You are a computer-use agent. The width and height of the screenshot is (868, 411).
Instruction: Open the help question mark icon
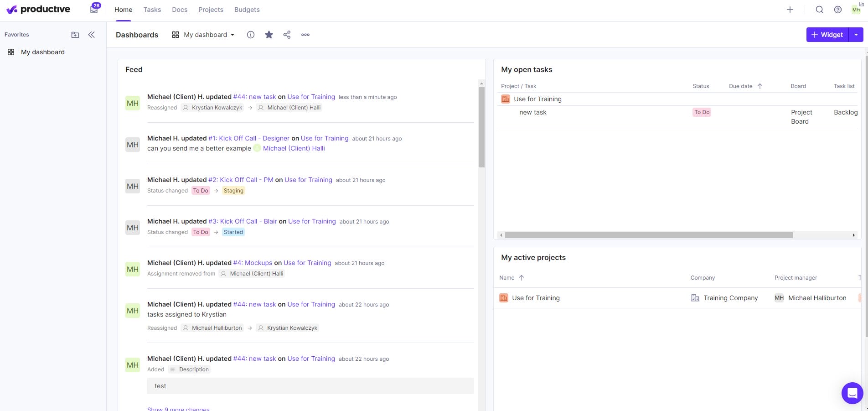click(x=837, y=10)
